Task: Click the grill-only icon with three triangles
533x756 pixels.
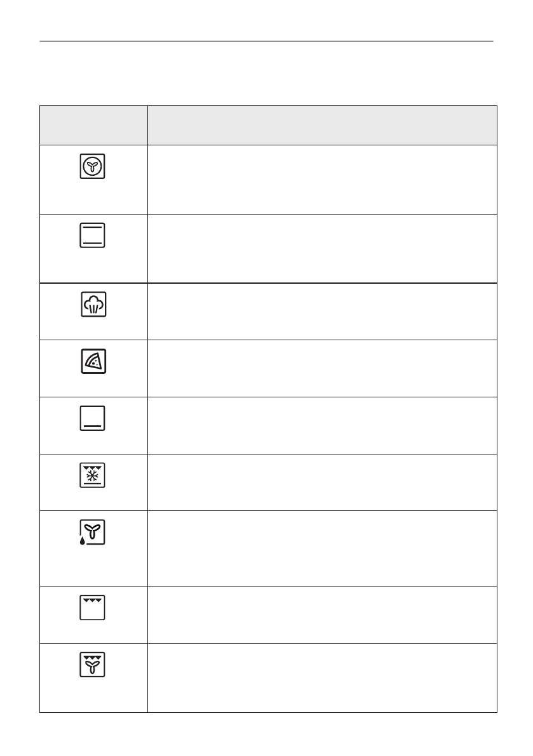Action: pyautogui.click(x=93, y=607)
